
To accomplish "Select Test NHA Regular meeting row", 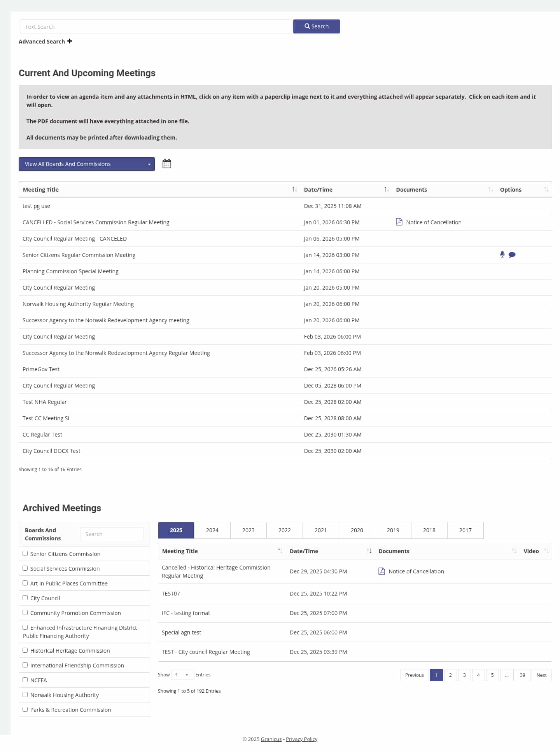I will pos(285,402).
